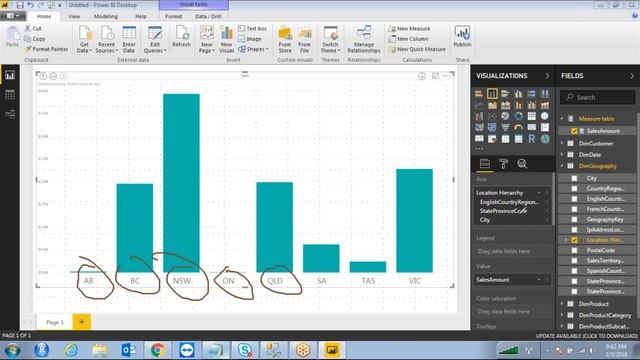Switch to Relationships view in left sidebar
Viewport: 640px width, 360px height.
point(10,114)
